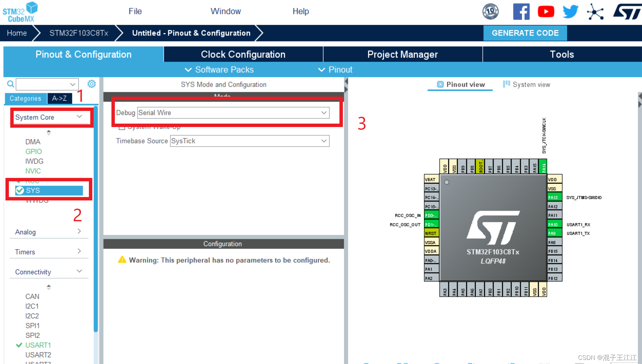Image resolution: width=642 pixels, height=364 pixels.
Task: Select the PD1 RCC_OSC_OUT pin
Action: pyautogui.click(x=431, y=224)
